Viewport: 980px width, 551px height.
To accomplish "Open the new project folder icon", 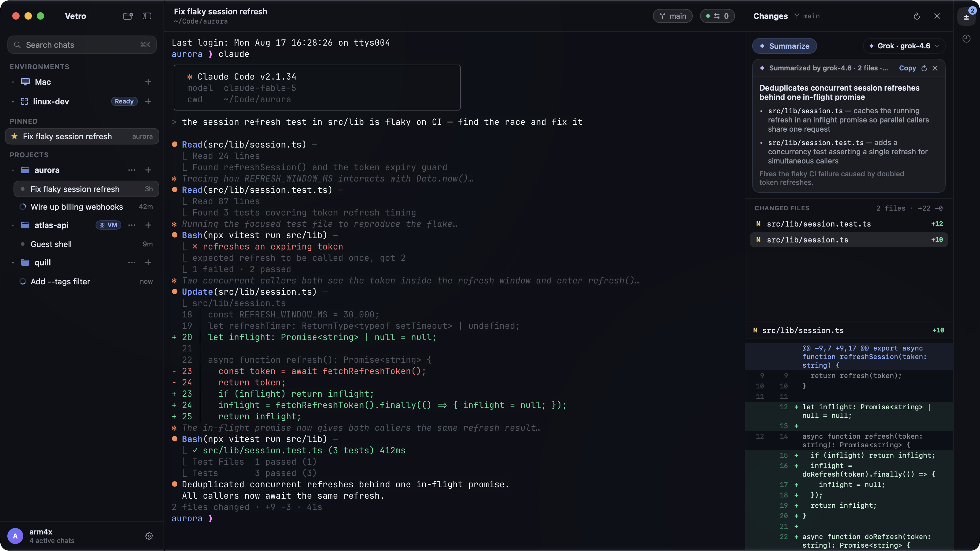I will click(128, 16).
